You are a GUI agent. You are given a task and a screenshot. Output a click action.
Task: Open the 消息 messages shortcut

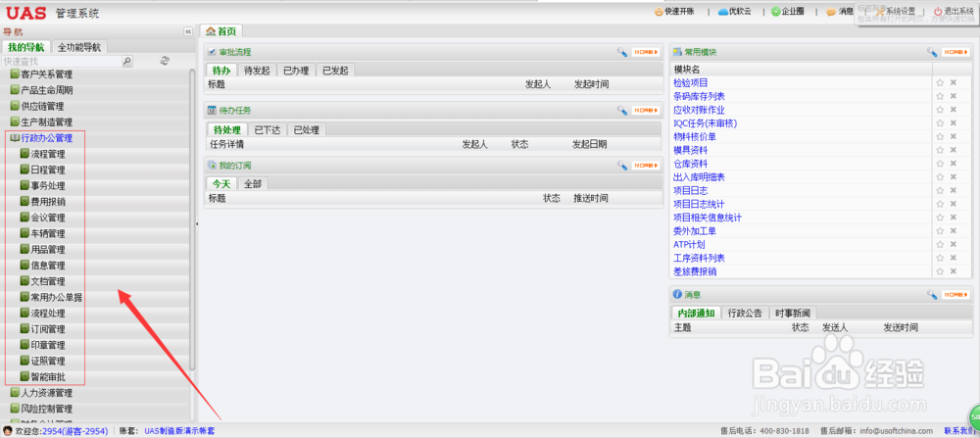click(x=840, y=11)
